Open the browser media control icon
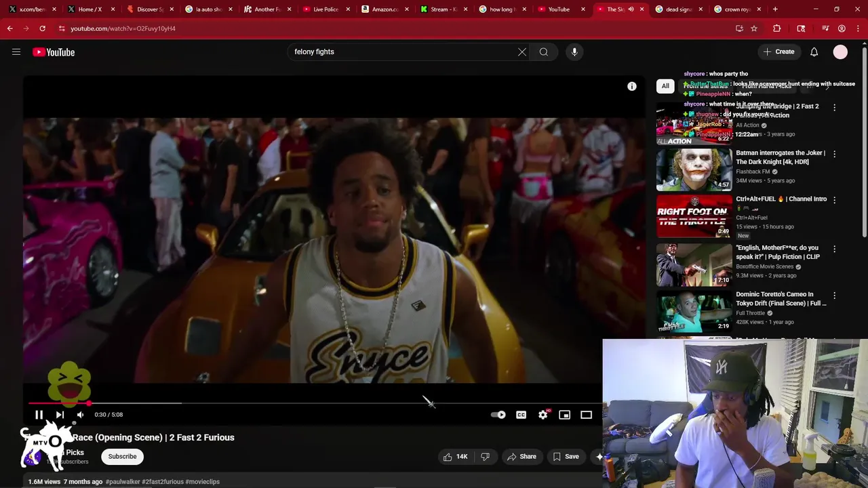868x488 pixels. tap(825, 28)
